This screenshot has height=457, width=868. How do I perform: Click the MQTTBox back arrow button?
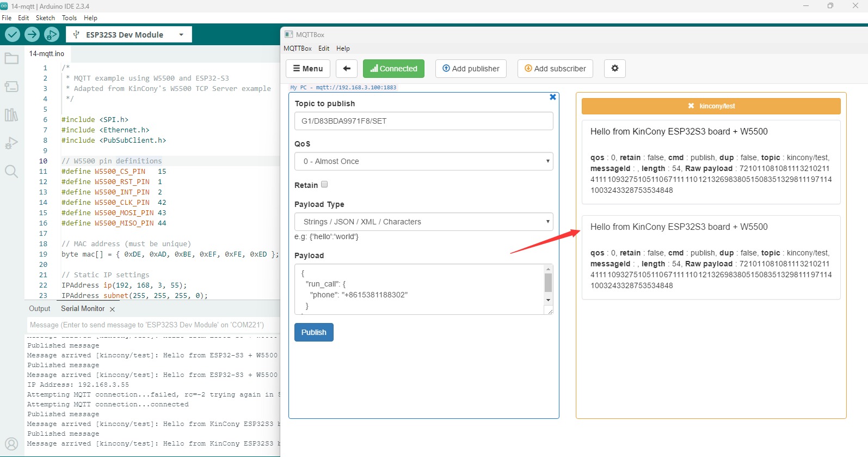click(347, 69)
